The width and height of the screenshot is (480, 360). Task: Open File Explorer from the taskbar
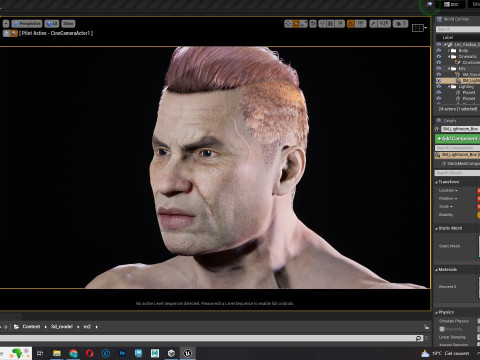coord(57,353)
